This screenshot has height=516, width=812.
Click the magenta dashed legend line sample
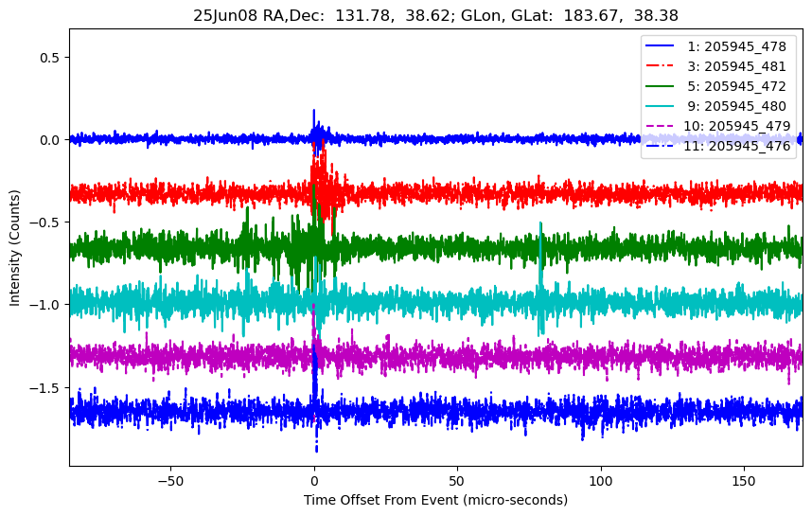[x=660, y=125]
